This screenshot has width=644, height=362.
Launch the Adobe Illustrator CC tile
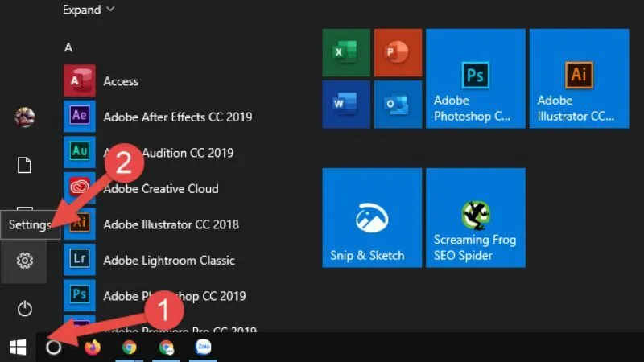[x=579, y=78]
